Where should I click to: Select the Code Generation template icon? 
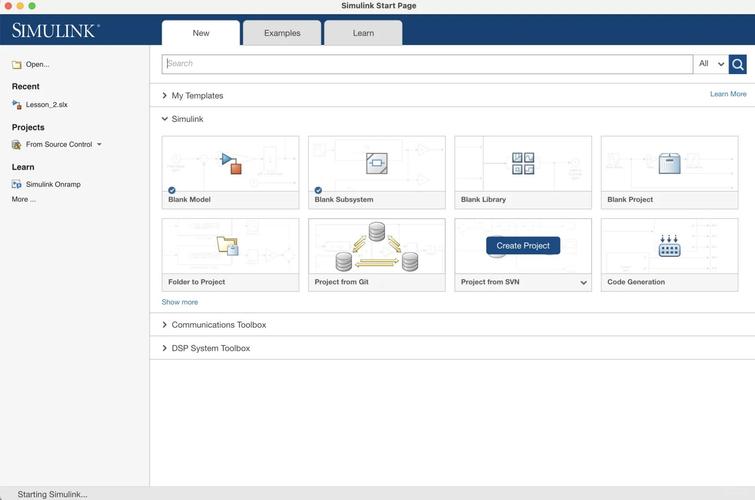click(669, 246)
